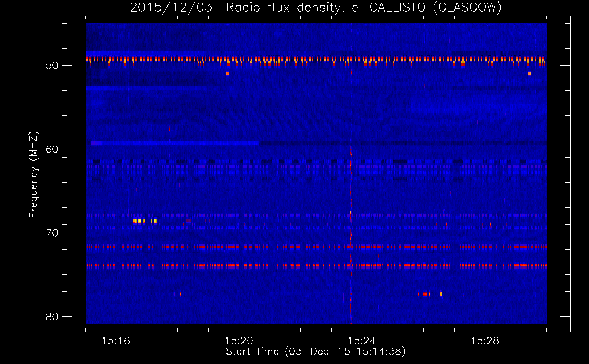Click the 50 frequency tick label
The width and height of the screenshot is (589, 364).
pos(52,66)
